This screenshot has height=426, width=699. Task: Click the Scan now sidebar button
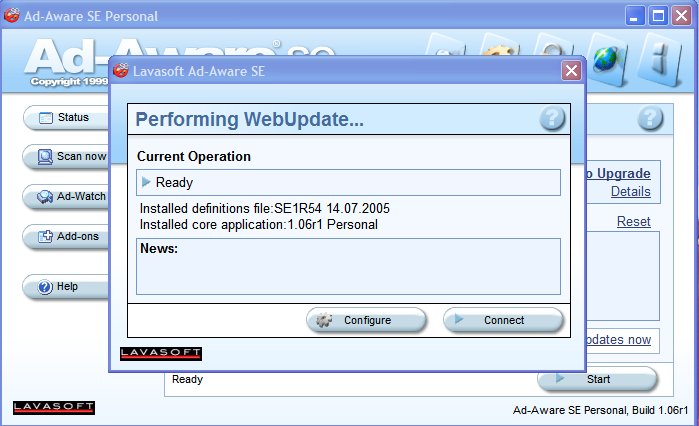tap(66, 157)
